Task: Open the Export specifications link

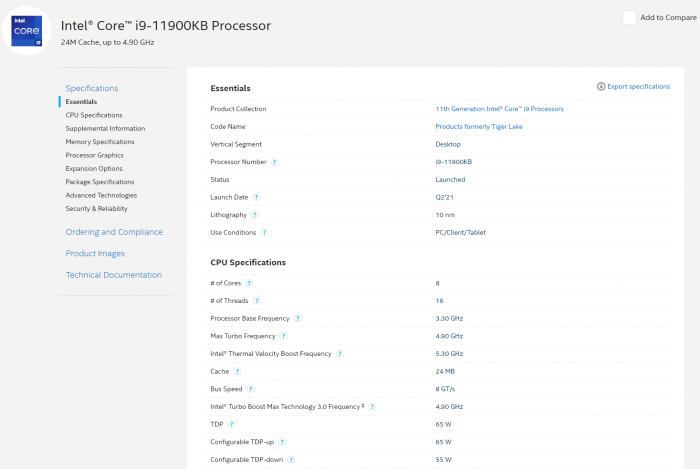Action: tap(638, 86)
